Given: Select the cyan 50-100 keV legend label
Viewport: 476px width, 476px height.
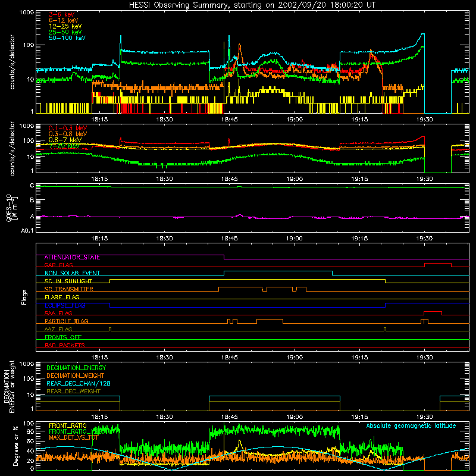Looking at the screenshot, I should point(67,38).
